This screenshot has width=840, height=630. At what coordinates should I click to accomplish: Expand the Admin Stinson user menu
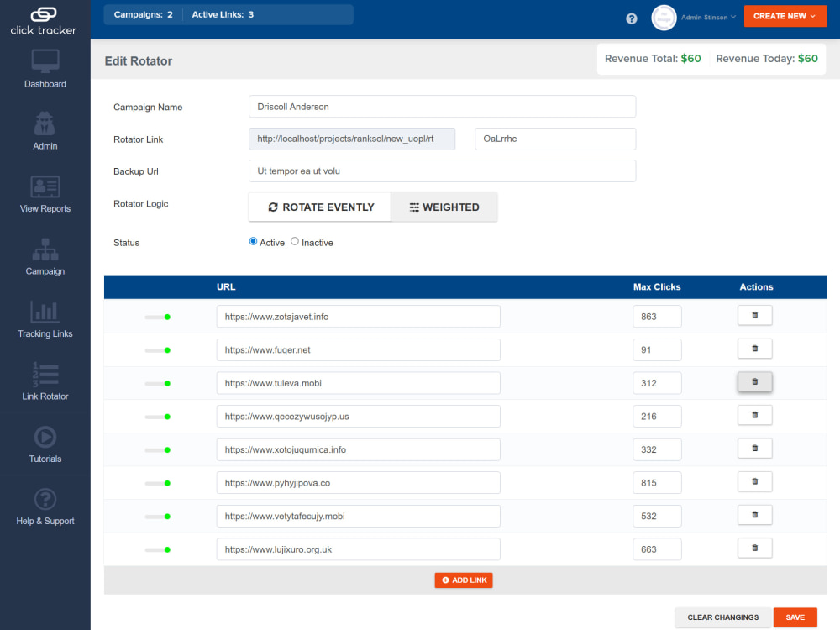[708, 18]
